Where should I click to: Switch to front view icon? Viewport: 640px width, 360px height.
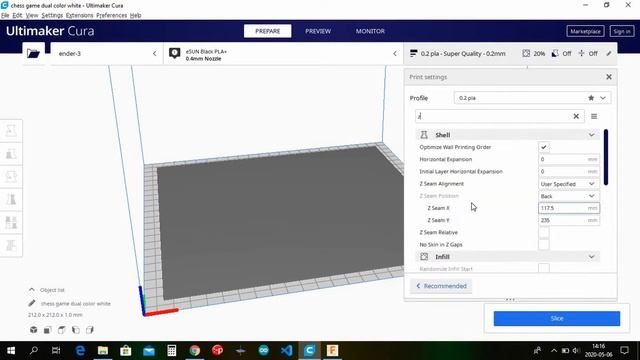(48, 330)
